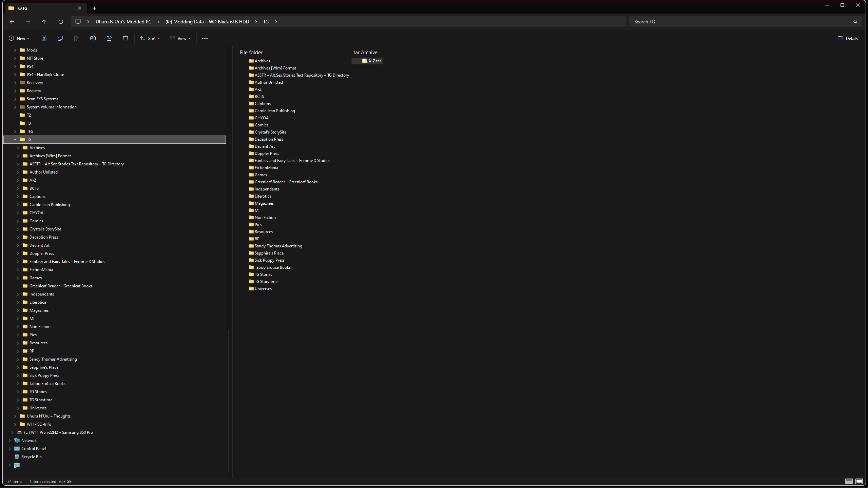Select Crystal's StorySite in tree
Image resolution: width=868 pixels, height=488 pixels.
coord(45,229)
